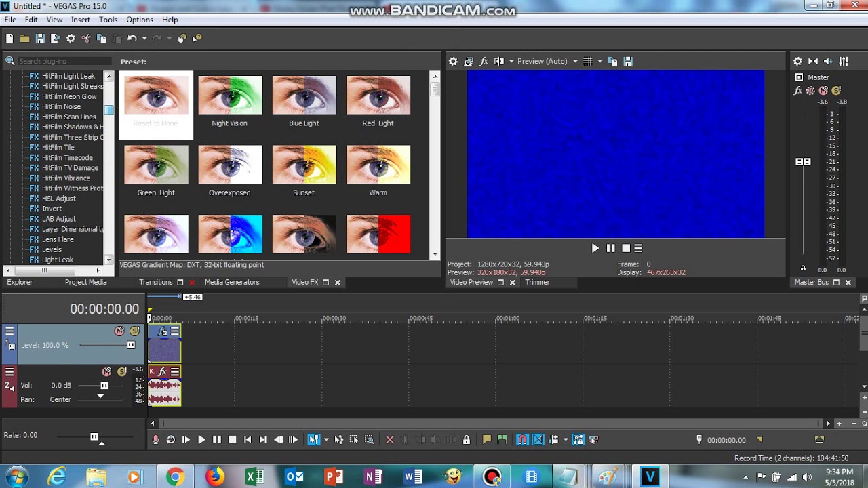Solo audio track 2

tap(122, 372)
